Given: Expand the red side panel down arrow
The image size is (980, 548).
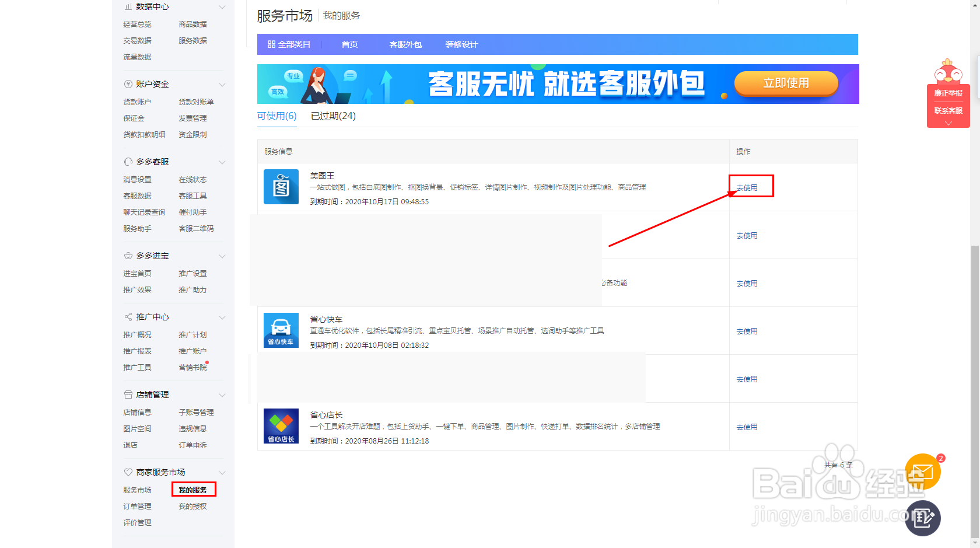Looking at the screenshot, I should 949,123.
